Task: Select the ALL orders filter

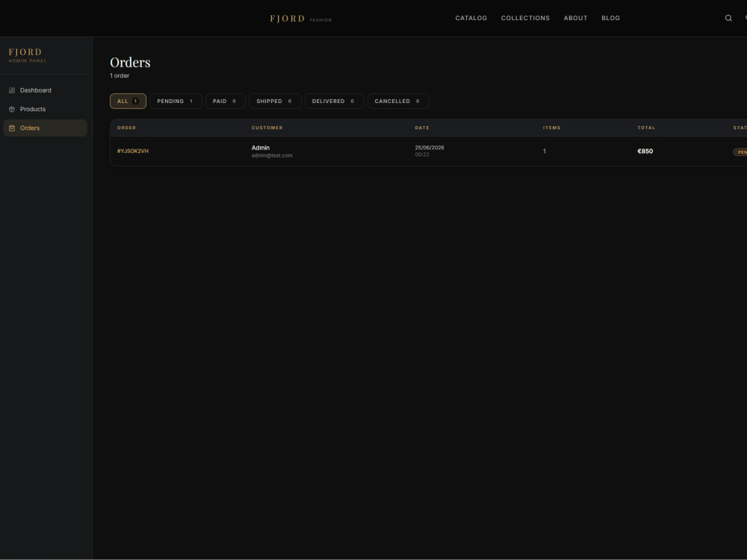Action: click(128, 101)
